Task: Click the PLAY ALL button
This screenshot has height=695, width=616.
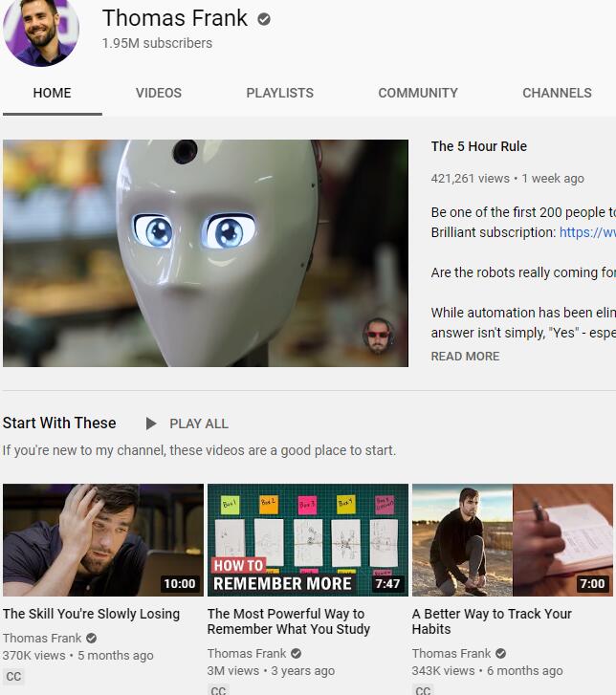Action: point(199,424)
